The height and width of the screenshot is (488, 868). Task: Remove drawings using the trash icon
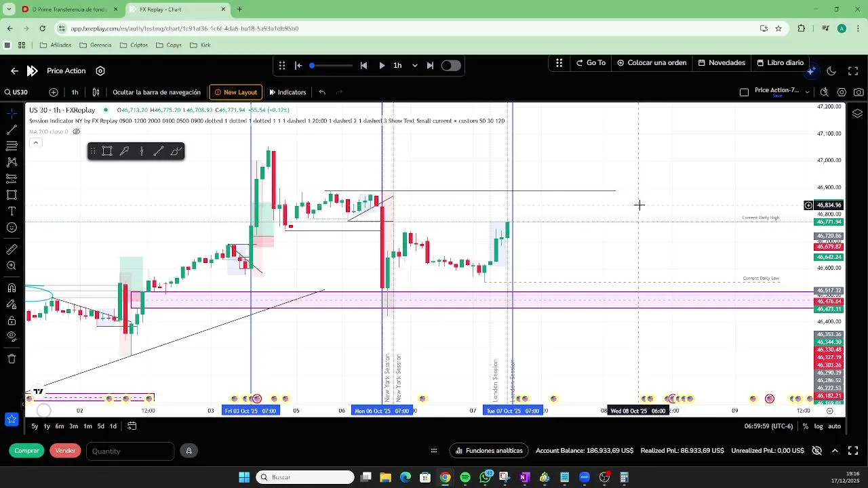click(12, 359)
